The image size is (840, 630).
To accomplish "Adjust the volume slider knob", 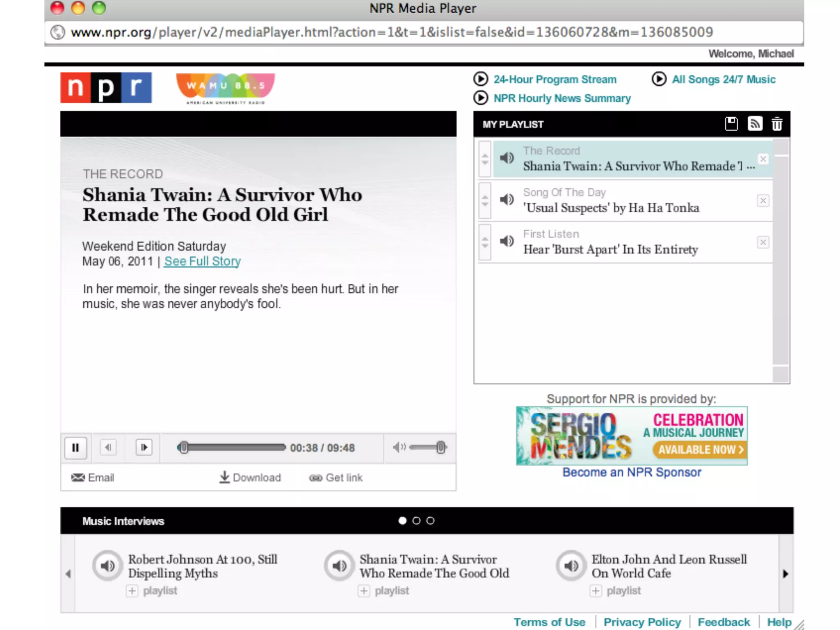I will [x=441, y=447].
